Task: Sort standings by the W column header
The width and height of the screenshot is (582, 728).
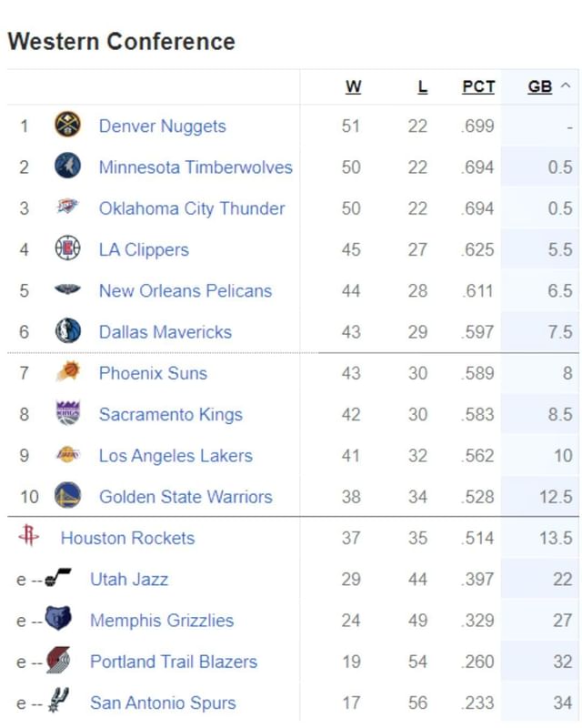Action: (353, 86)
